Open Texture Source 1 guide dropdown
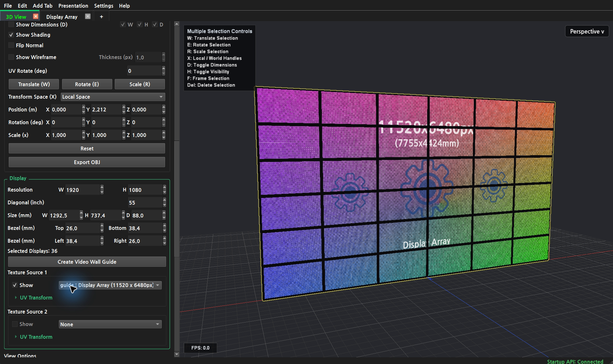Image resolution: width=613 pixels, height=364 pixels. [x=110, y=285]
